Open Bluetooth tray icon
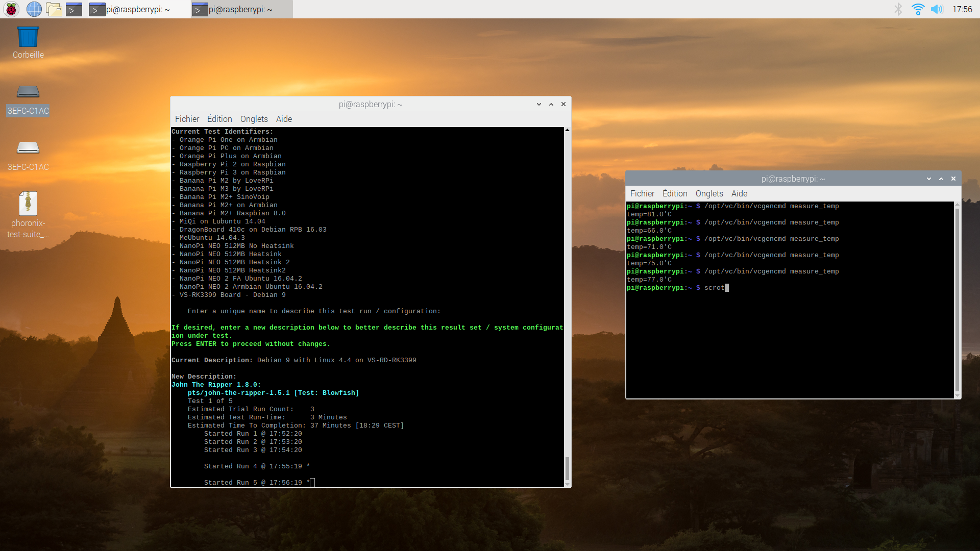 pyautogui.click(x=898, y=9)
